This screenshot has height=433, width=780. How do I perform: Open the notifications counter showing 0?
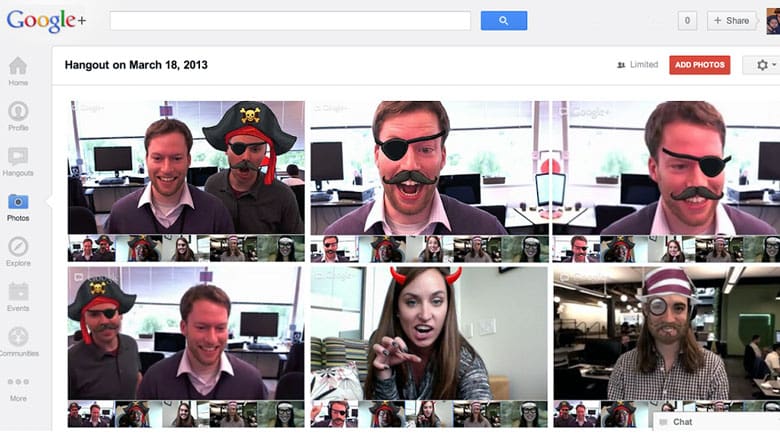[687, 20]
